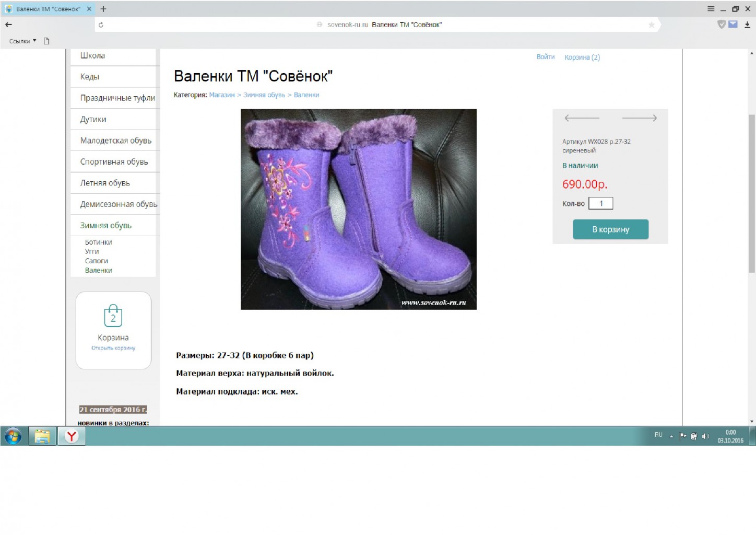Viewport: 756px width, 535px height.
Task: Open Yandex Browser taskbar icon
Action: click(72, 436)
